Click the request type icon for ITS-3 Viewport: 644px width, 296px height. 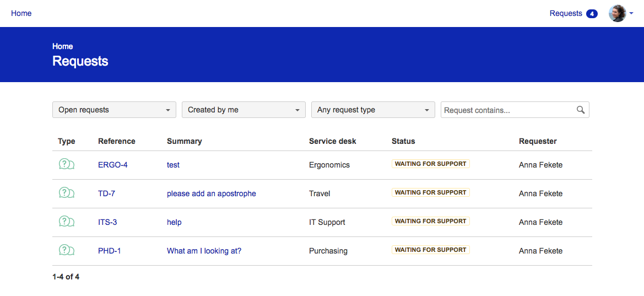pos(67,222)
